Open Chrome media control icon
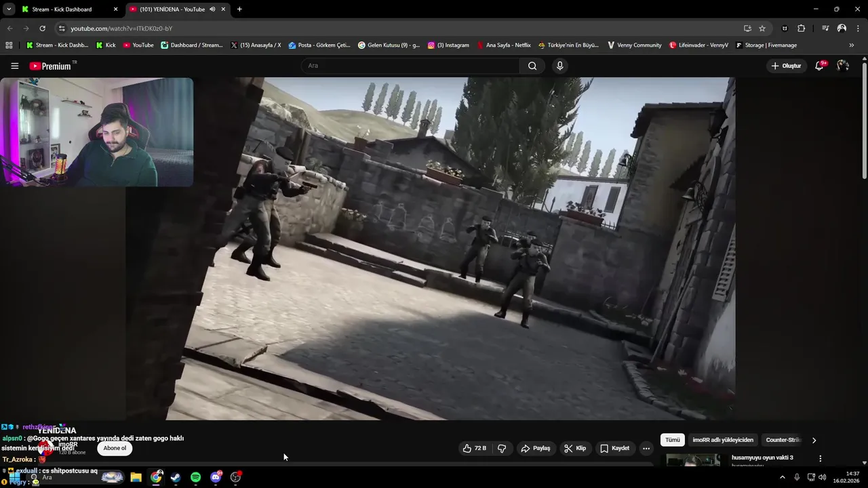868x488 pixels. tap(825, 28)
